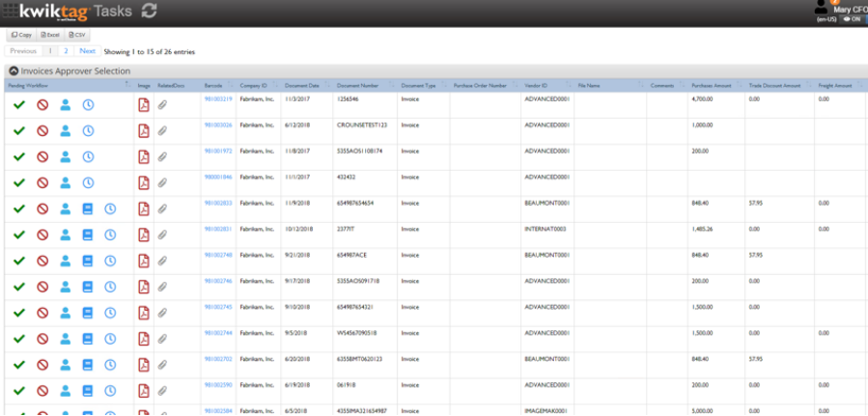868x416 pixels.
Task: Open barcode link 981002584
Action: (x=218, y=411)
